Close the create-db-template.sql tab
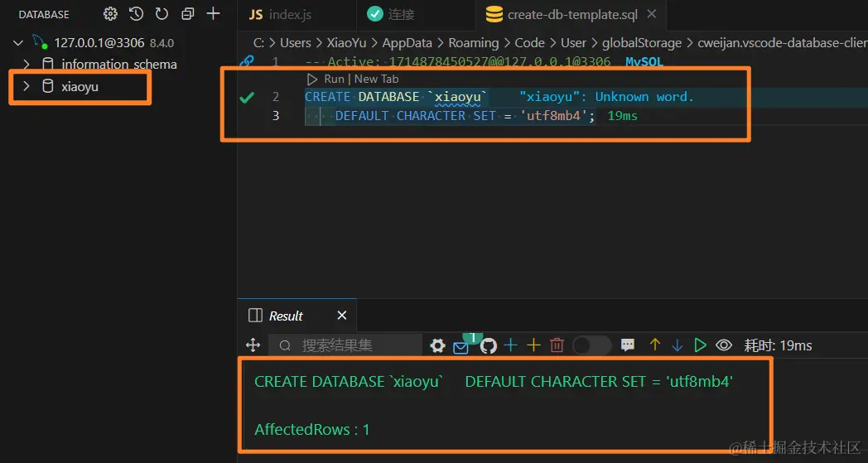This screenshot has height=463, width=868. click(x=652, y=14)
